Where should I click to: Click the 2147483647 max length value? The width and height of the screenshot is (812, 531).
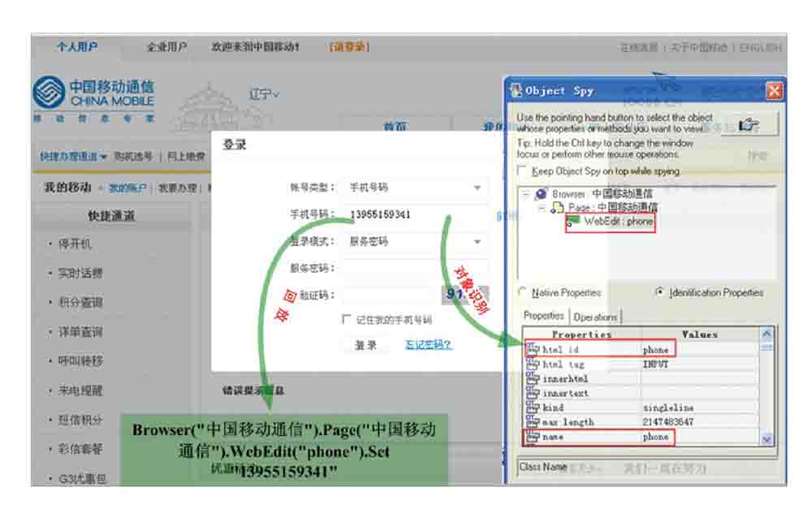668,422
